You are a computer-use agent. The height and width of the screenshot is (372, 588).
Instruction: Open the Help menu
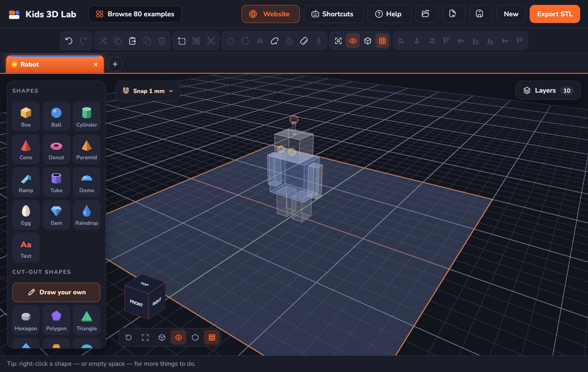pos(389,14)
